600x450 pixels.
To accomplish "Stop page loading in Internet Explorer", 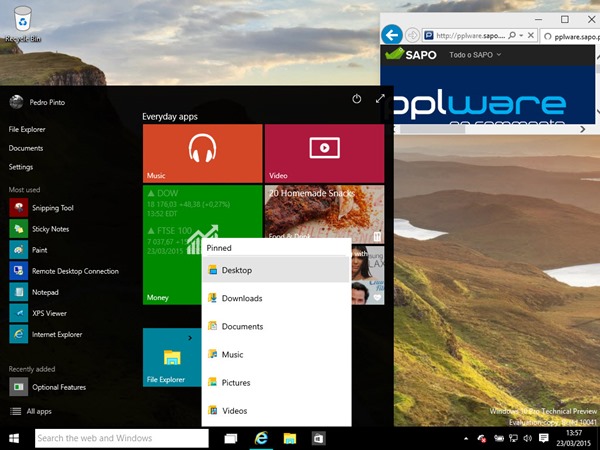I will coord(531,35).
